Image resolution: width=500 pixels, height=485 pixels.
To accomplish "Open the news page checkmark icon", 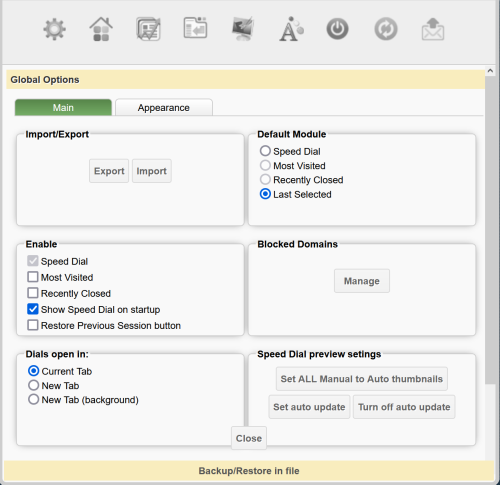I will [148, 29].
